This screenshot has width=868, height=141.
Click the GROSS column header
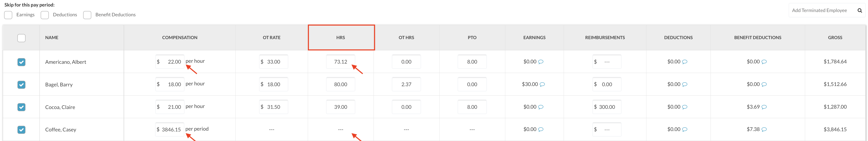tap(835, 38)
